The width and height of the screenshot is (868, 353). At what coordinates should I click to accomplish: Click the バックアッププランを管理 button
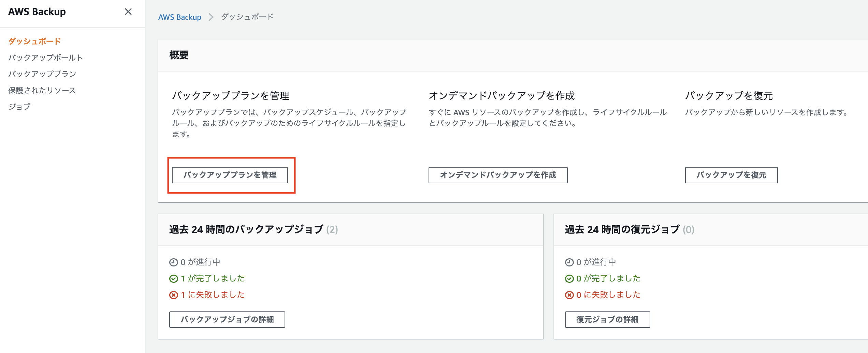pos(230,175)
